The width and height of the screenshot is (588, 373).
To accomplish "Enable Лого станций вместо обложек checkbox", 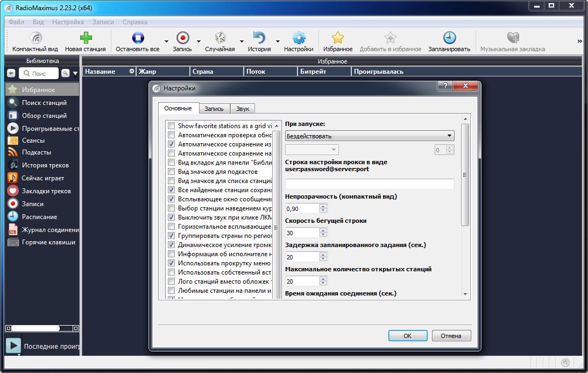I will click(172, 281).
